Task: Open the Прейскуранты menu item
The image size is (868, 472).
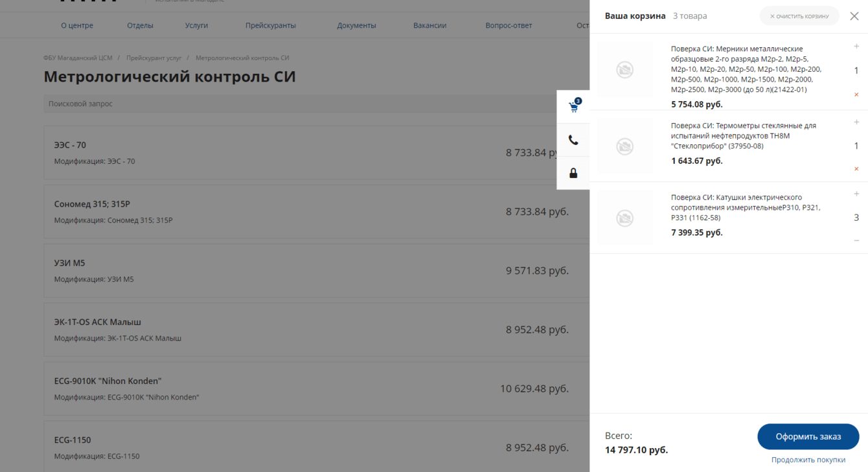Action: [x=270, y=25]
